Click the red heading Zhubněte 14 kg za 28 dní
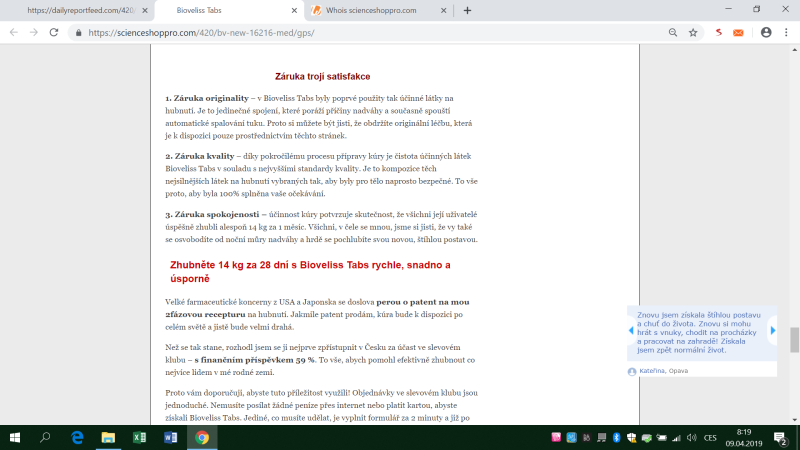The width and height of the screenshot is (800, 450). 310,272
